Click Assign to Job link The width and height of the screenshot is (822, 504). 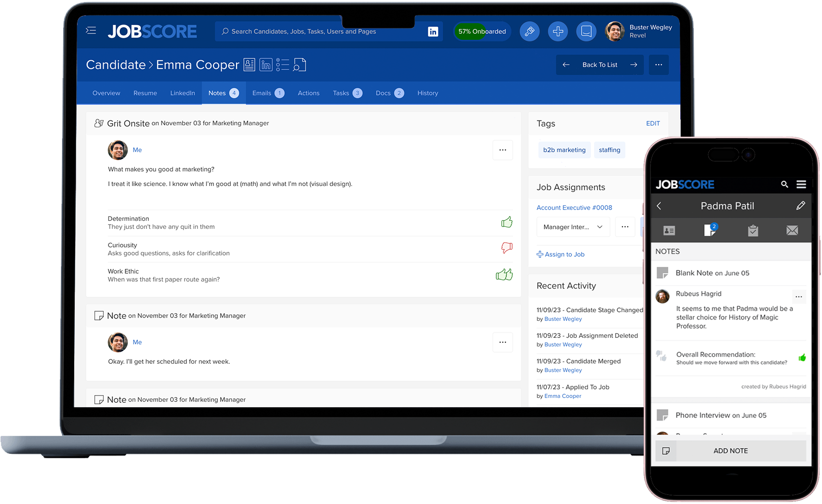click(560, 254)
